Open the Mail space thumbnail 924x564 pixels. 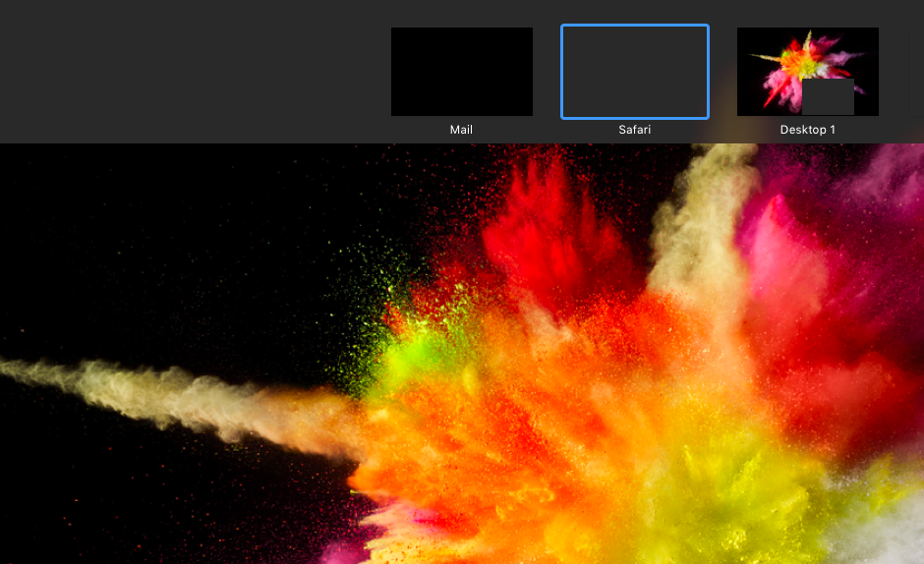pos(461,72)
